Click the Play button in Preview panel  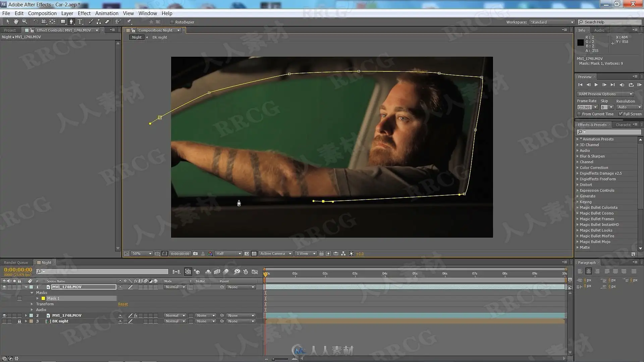(x=596, y=85)
